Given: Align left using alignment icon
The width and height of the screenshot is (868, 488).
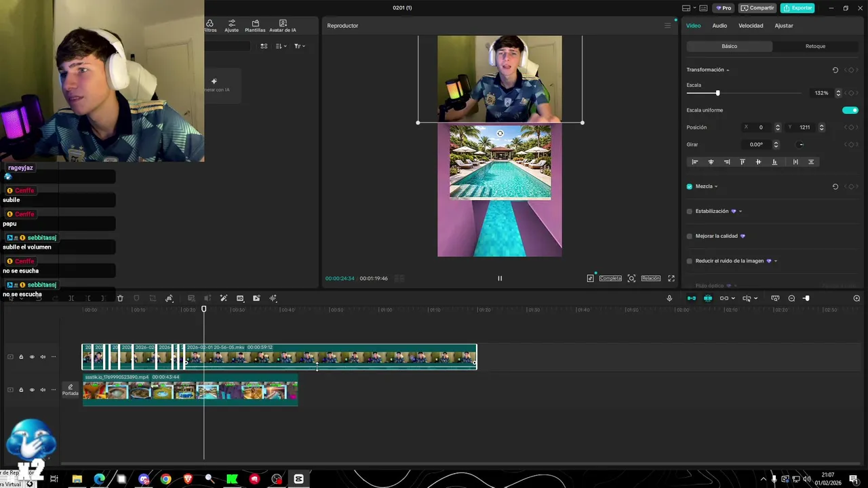Looking at the screenshot, I should 694,162.
